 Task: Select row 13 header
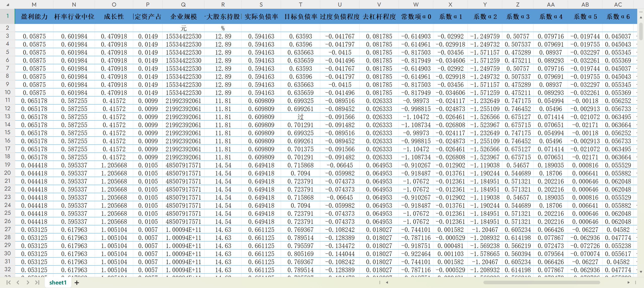8,117
